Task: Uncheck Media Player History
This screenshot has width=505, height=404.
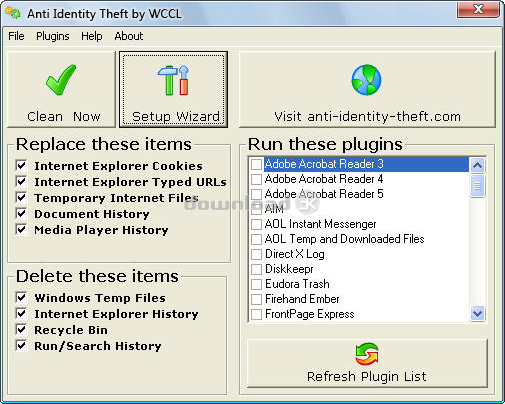Action: pyautogui.click(x=21, y=229)
